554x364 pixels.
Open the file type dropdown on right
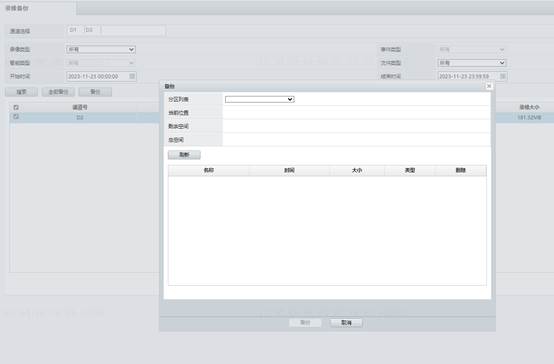[472, 63]
